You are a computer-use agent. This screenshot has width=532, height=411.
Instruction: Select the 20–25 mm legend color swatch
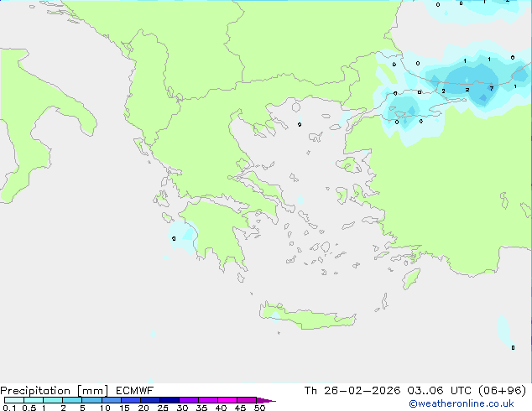(x=150, y=400)
